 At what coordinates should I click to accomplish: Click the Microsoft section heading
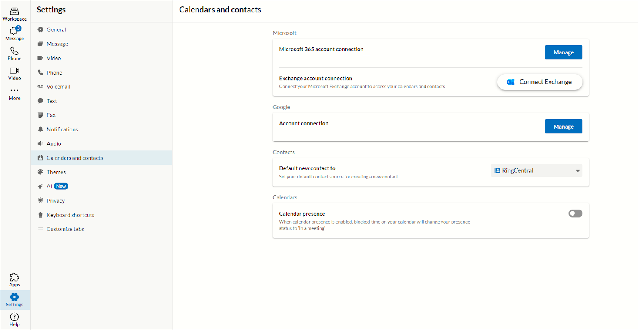click(285, 33)
